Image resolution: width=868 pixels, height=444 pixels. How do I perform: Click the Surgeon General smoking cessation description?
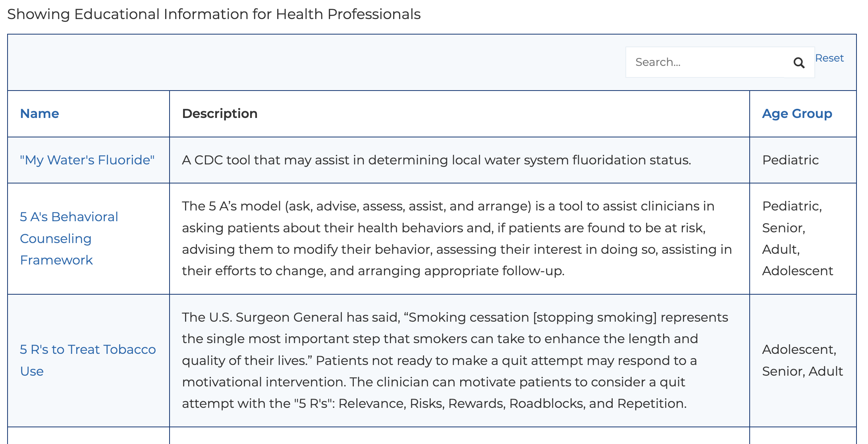[455, 360]
